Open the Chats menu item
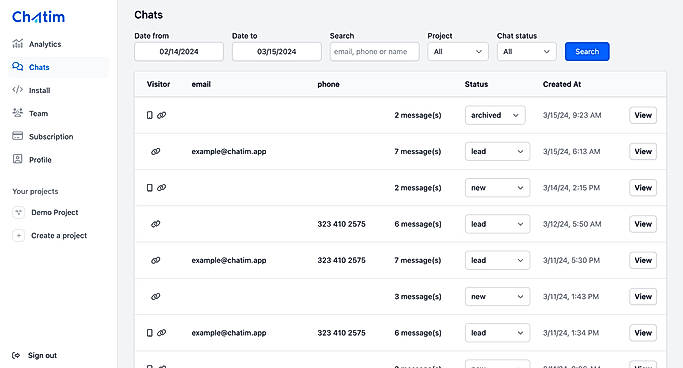Image resolution: width=683 pixels, height=368 pixels. [58, 67]
